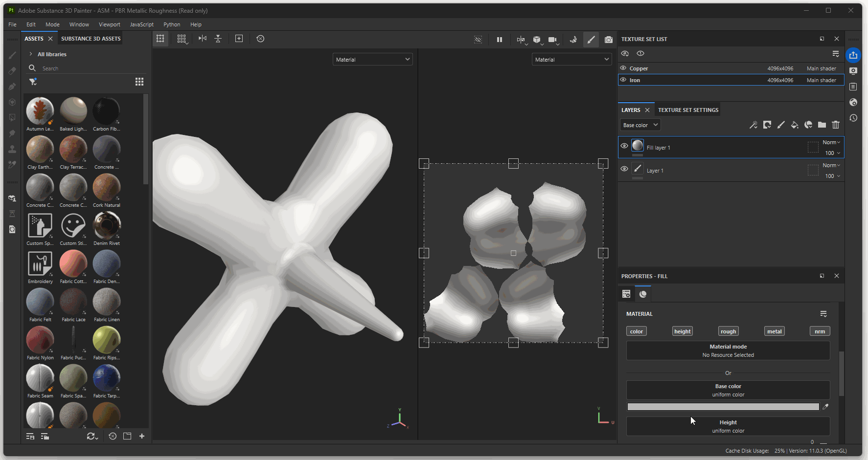Pause rendering with the pause icon
Image resolution: width=868 pixels, height=460 pixels.
click(500, 40)
